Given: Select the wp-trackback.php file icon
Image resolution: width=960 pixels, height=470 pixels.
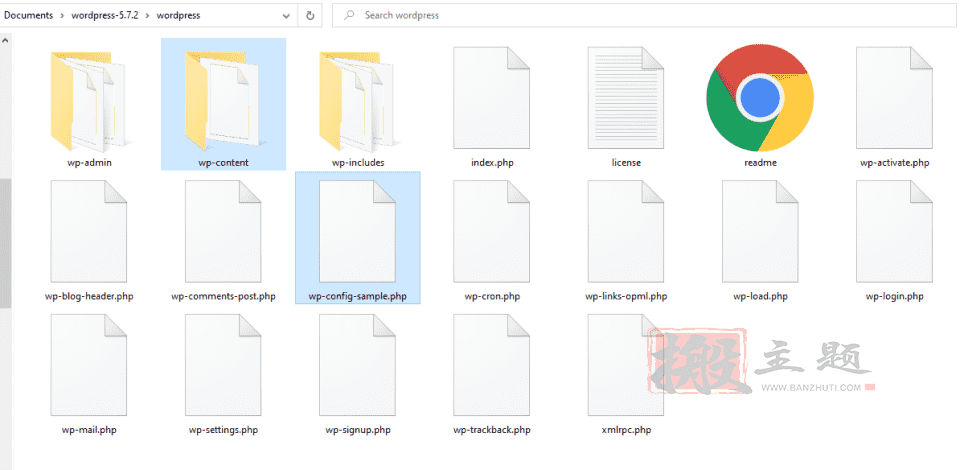Looking at the screenshot, I should 492,365.
